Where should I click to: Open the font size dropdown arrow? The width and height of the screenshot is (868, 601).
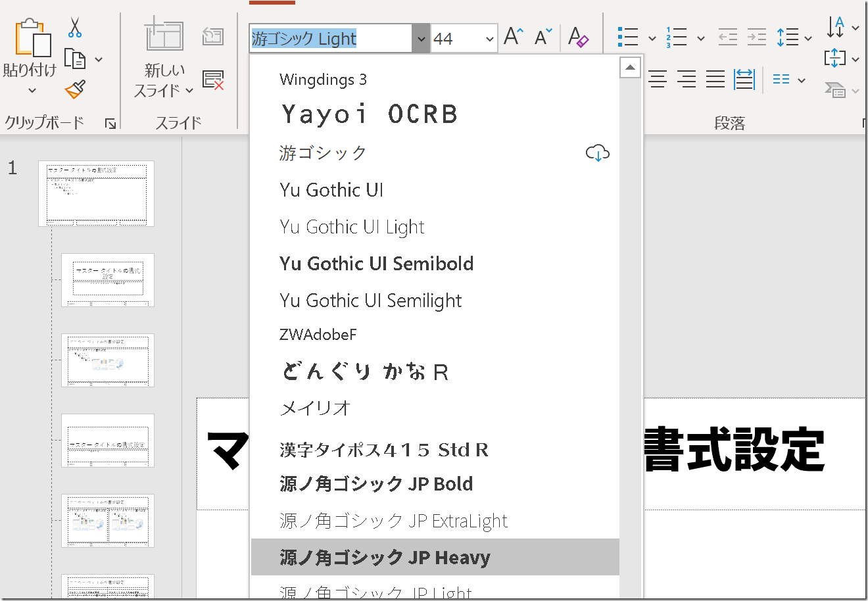click(x=490, y=39)
